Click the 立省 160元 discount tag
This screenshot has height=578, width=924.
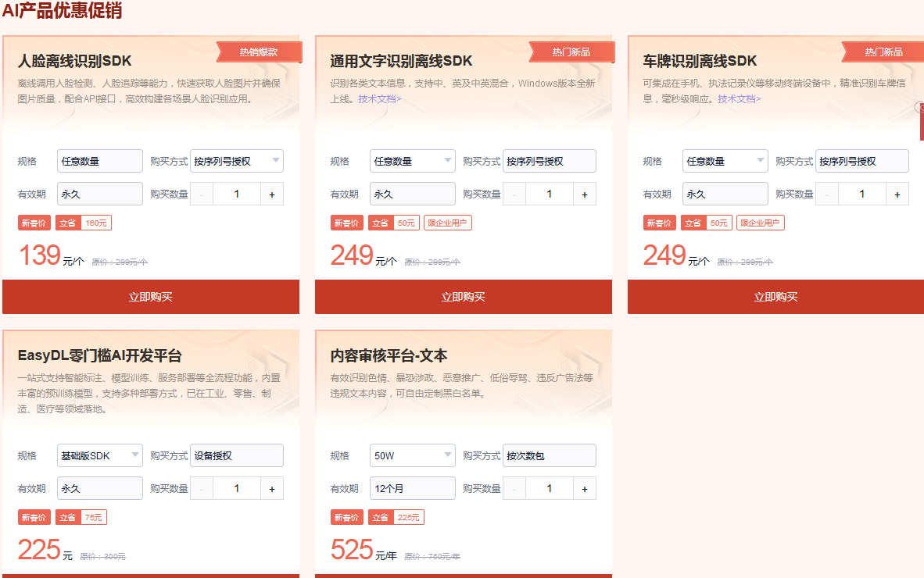tap(84, 223)
